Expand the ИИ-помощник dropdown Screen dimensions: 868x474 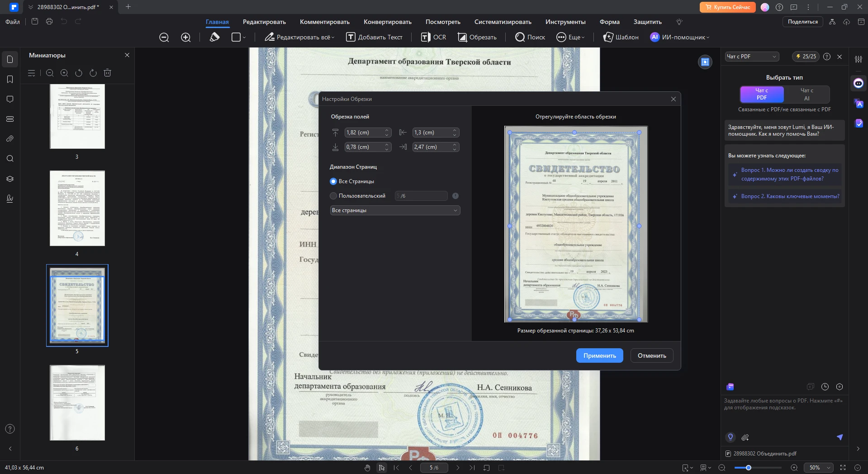(x=708, y=38)
